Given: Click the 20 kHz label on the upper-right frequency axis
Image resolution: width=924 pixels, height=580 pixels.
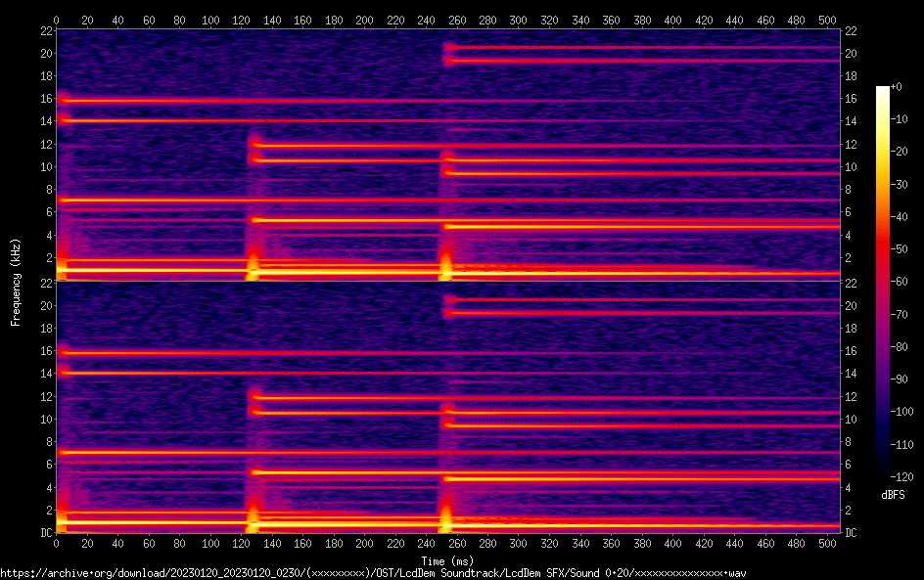Looking at the screenshot, I should 851,54.
